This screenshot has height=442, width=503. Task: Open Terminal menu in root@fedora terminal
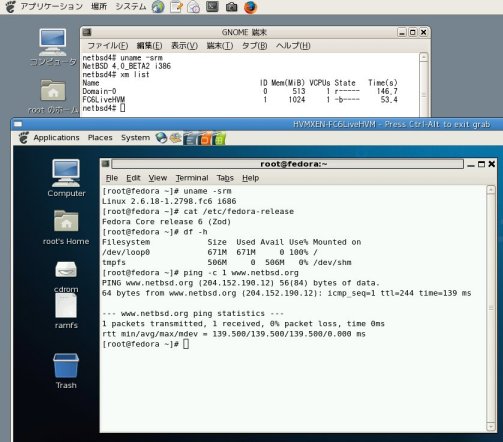point(192,178)
